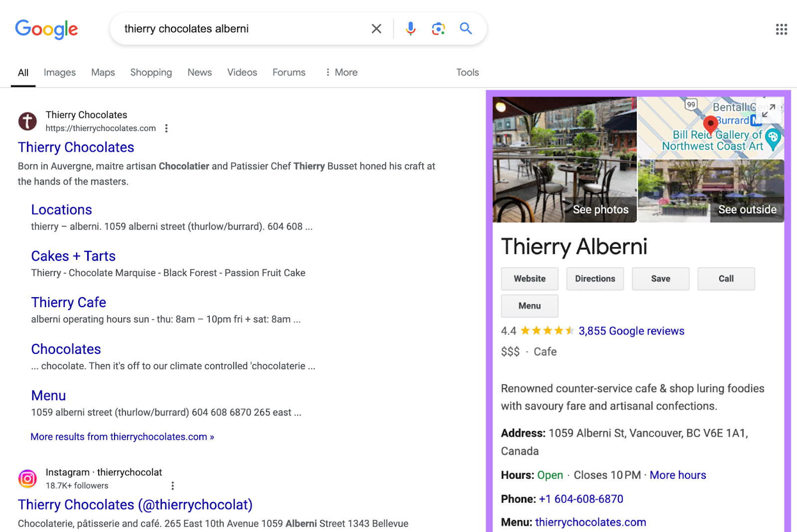Click the Google logo to return home
Screen dimensions: 797x532
pyautogui.click(x=46, y=29)
